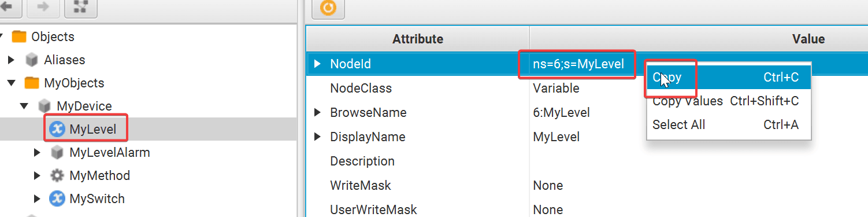Expand the DisplayName attribute row
Screen dimensions: 868x217
pyautogui.click(x=317, y=137)
